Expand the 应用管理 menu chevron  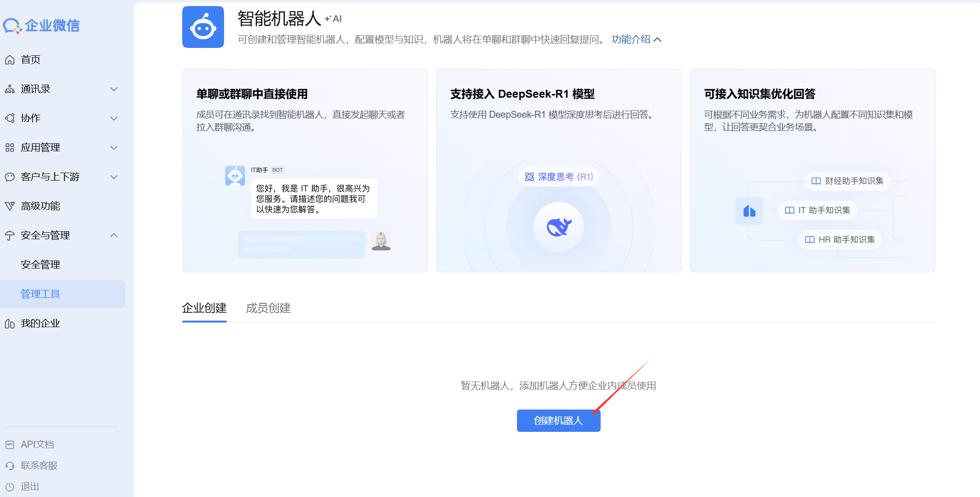[x=114, y=148]
